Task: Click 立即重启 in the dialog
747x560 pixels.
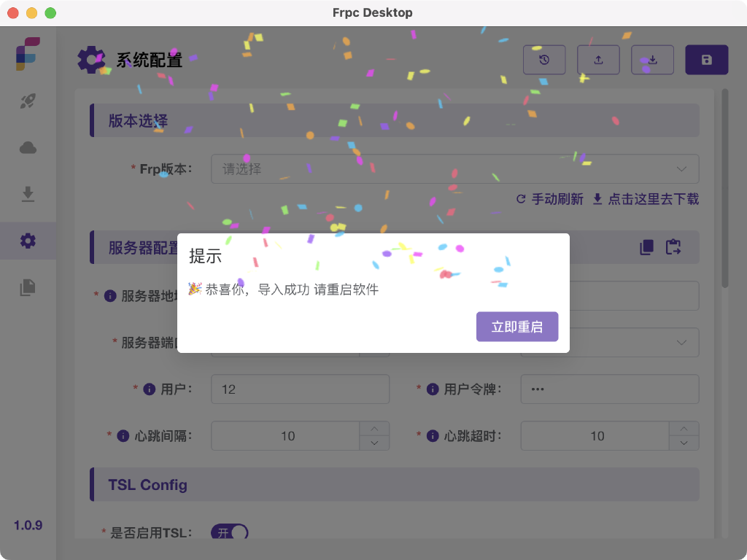Action: (517, 327)
